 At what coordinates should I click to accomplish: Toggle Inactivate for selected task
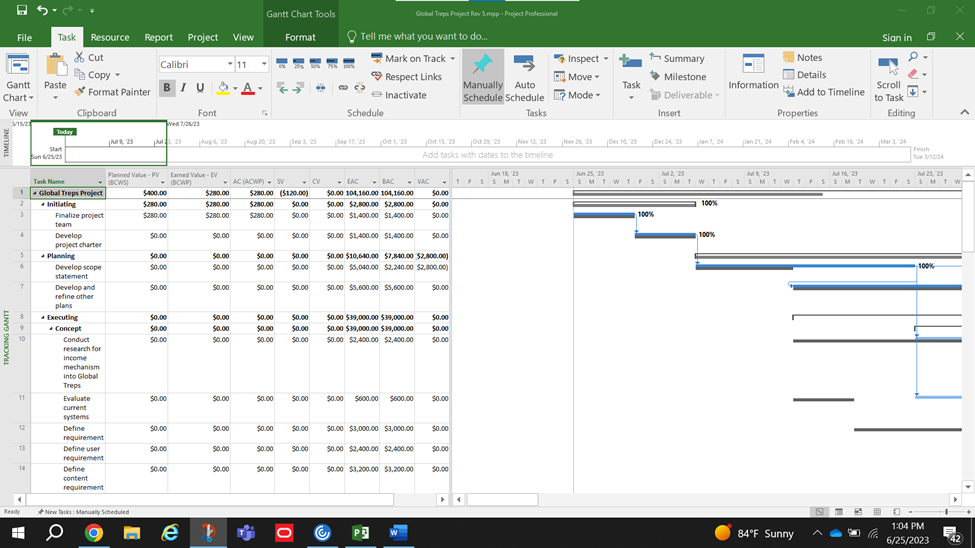click(399, 95)
